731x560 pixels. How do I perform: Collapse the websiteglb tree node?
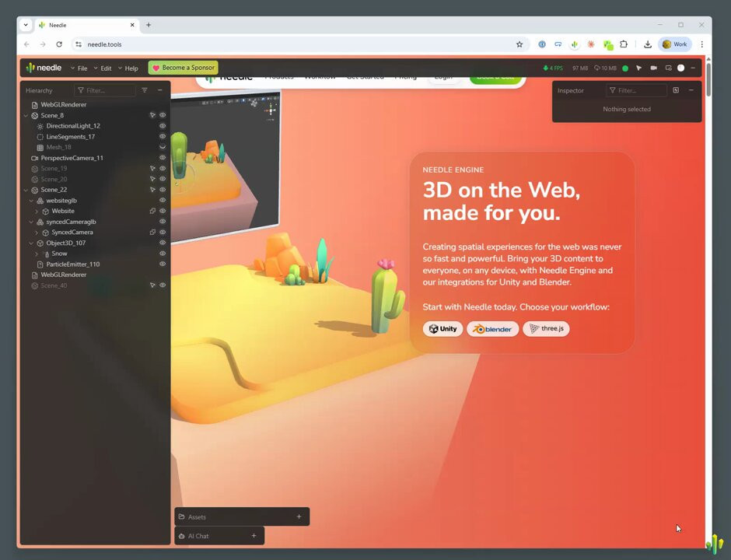[x=31, y=201]
